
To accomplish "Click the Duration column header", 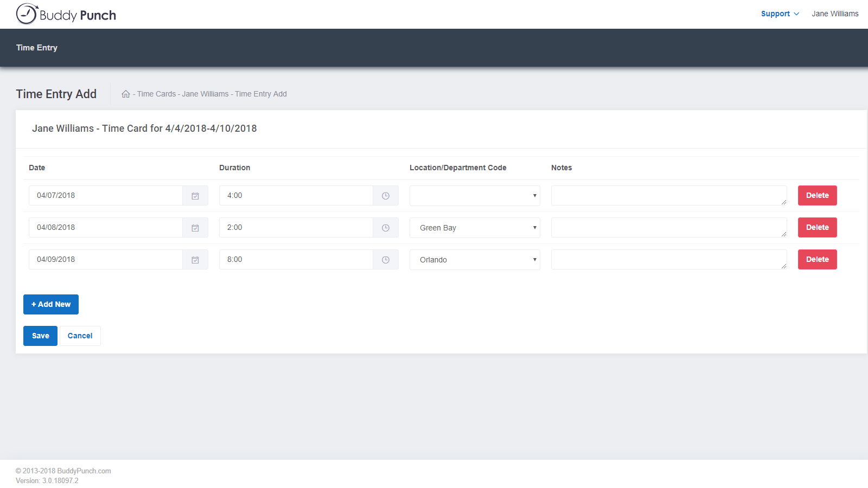I will (x=235, y=168).
